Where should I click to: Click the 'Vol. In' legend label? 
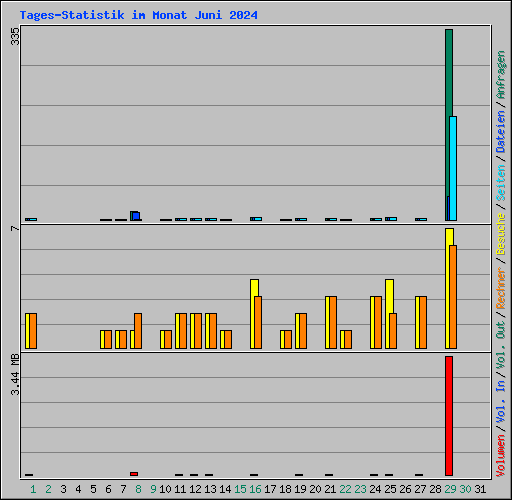coord(501,401)
